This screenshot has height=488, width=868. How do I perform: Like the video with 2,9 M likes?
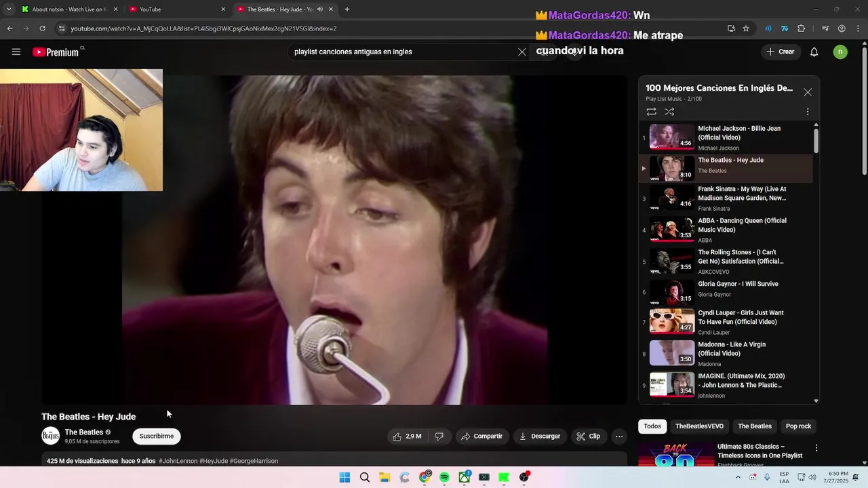click(407, 436)
